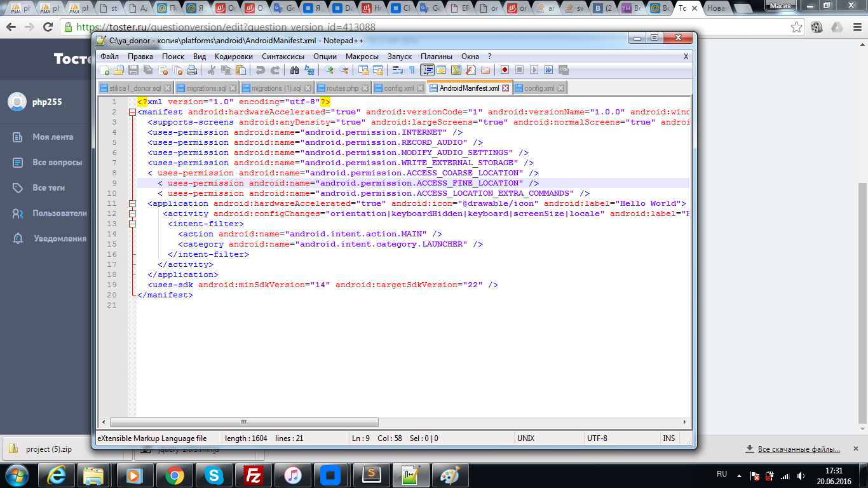Image resolution: width=868 pixels, height=488 pixels.
Task: Zoom out using magnifier minus icon
Action: tap(344, 70)
